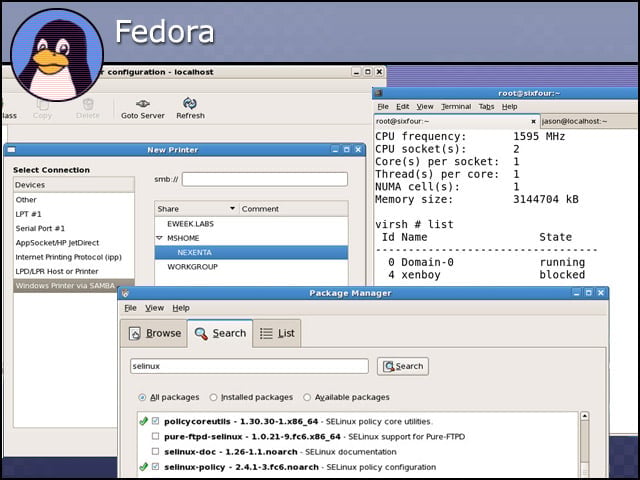Open the terminal Edit menu
Screen dimensions: 640x480
(x=402, y=107)
